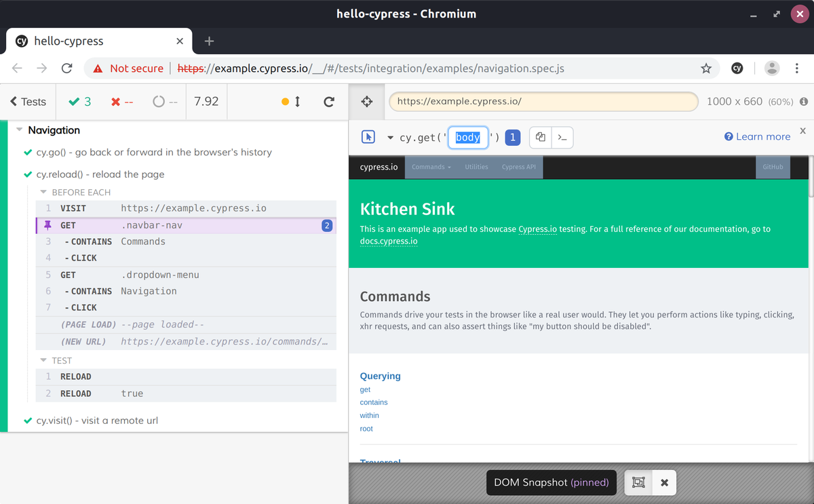The image size is (814, 504).
Task: Copy selector to clipboard icon
Action: [x=541, y=137]
